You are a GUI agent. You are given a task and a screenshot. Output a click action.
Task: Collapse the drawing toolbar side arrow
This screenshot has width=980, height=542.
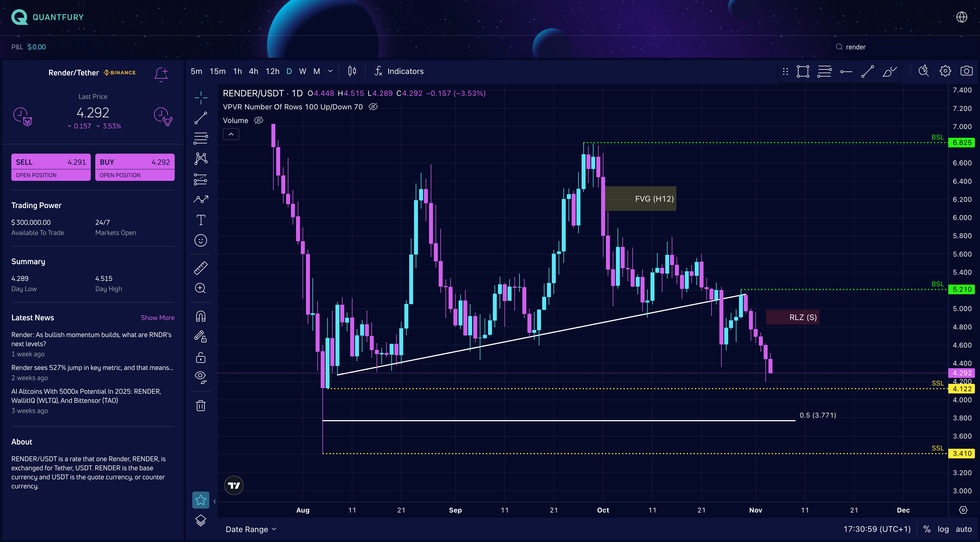point(215,501)
